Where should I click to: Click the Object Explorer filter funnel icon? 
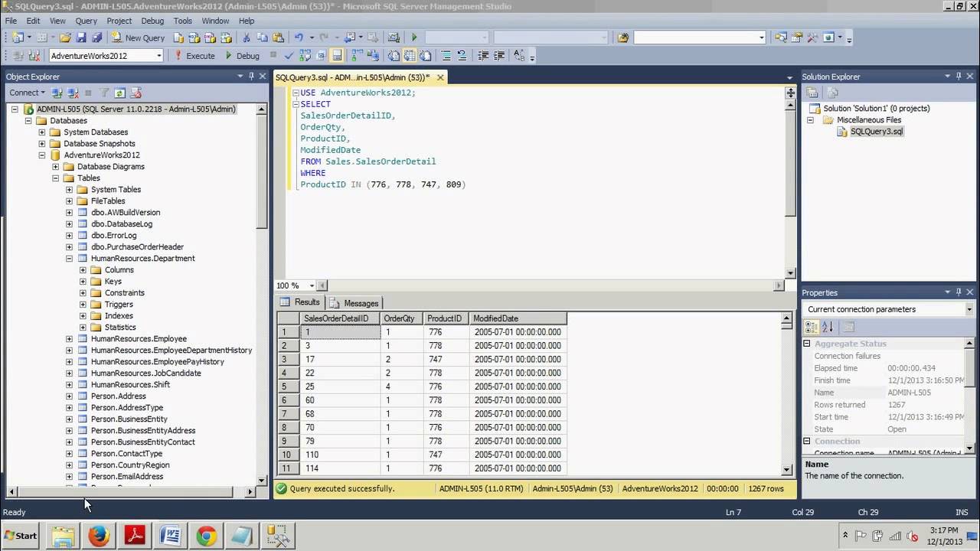104,93
